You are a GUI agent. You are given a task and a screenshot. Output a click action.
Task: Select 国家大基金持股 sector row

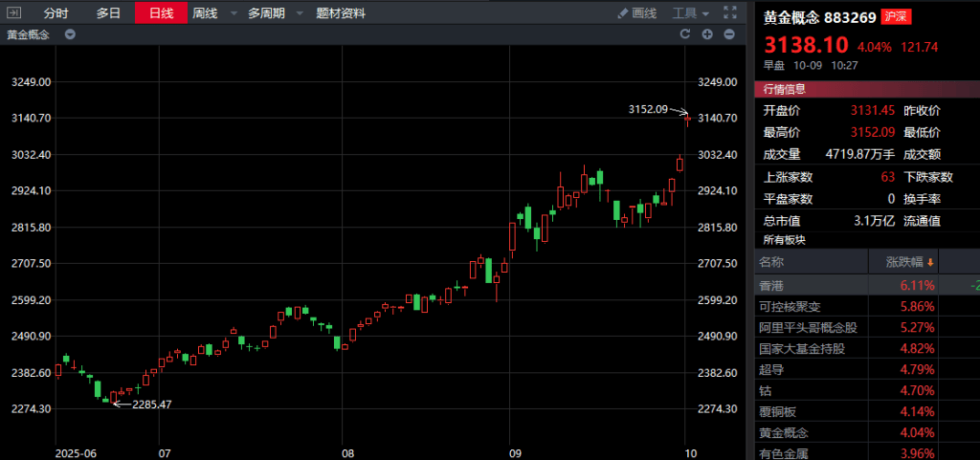point(802,348)
